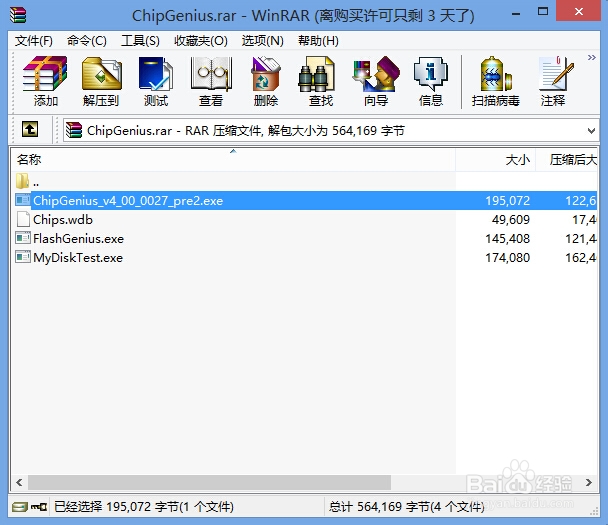Viewport: 608px width, 525px height.
Task: Click the FlashGenius.exe file icon
Action: [23, 238]
